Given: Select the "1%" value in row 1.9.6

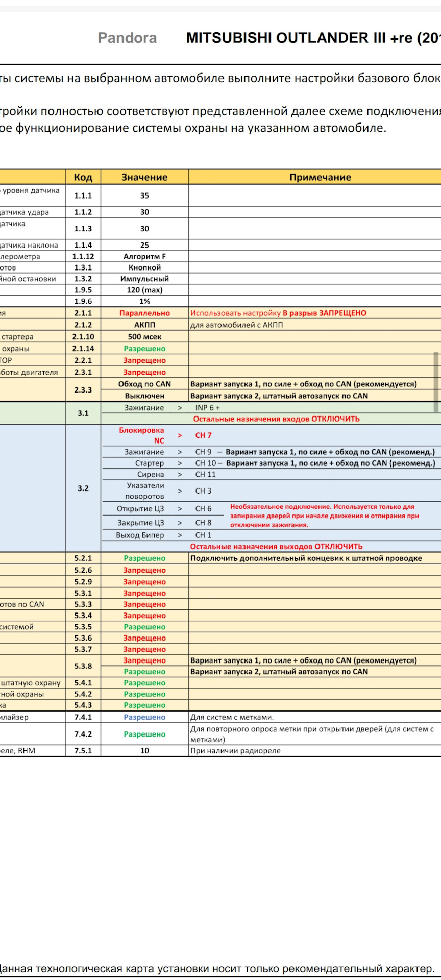Looking at the screenshot, I should click(144, 301).
